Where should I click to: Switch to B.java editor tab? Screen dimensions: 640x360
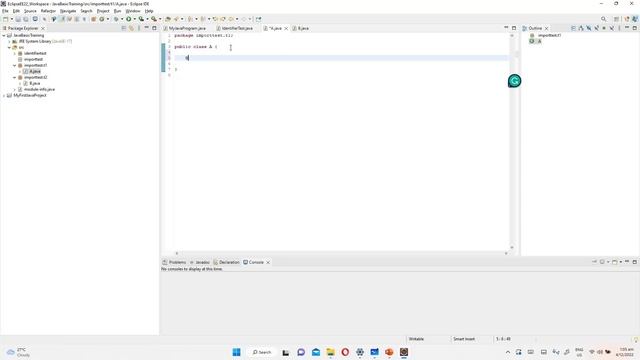(303, 28)
